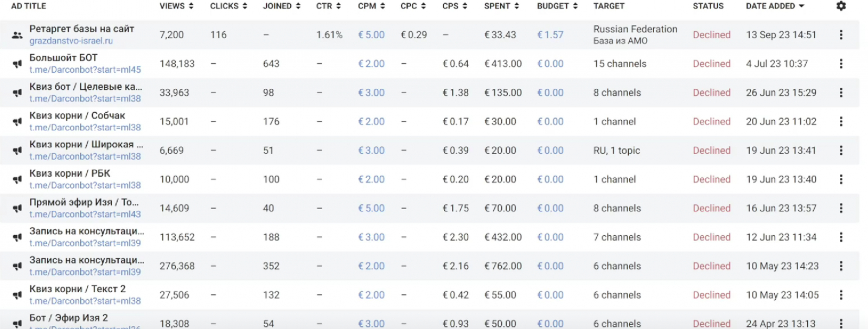Click audience icon beside Ретаргет базы на сайт

click(x=17, y=35)
